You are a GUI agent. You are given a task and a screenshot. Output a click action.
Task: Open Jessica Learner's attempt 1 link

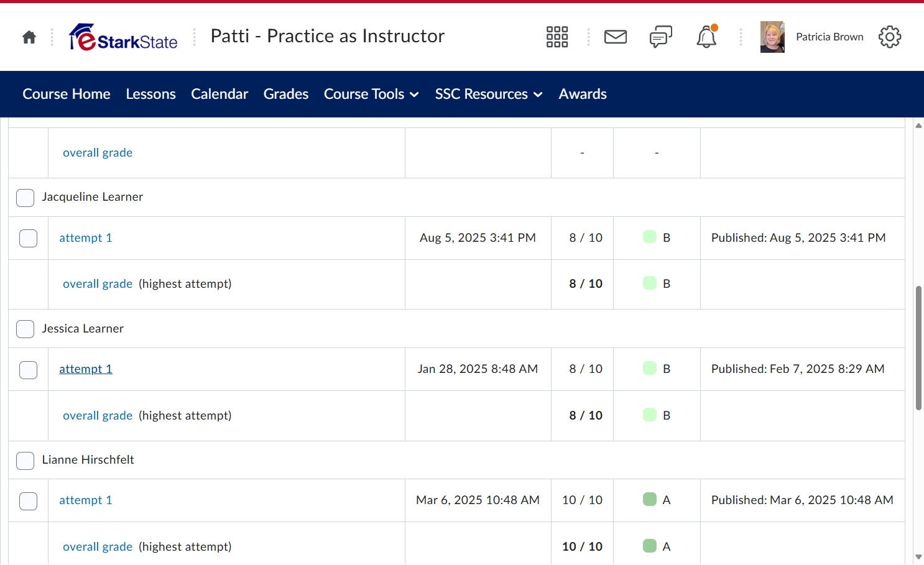pos(86,369)
